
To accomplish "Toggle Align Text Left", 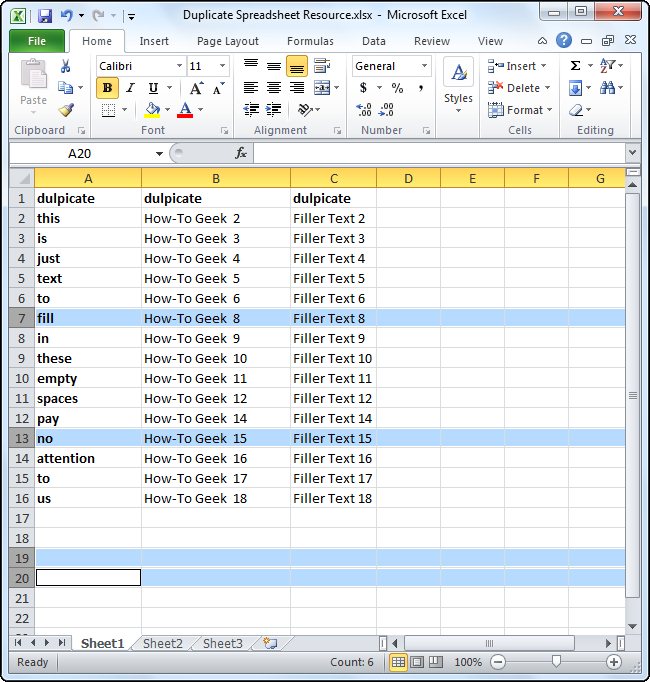I will 251,88.
